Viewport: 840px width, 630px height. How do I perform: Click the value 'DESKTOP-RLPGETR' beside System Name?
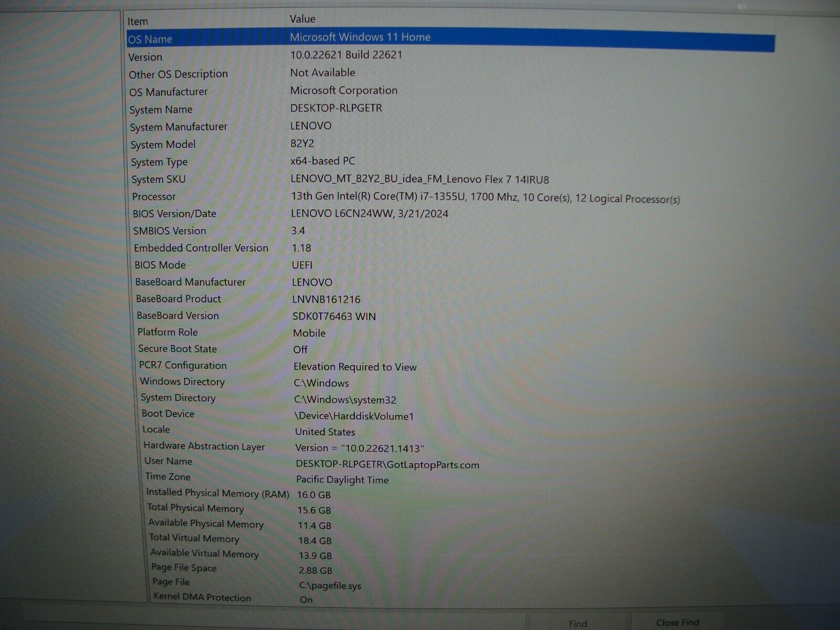(336, 108)
